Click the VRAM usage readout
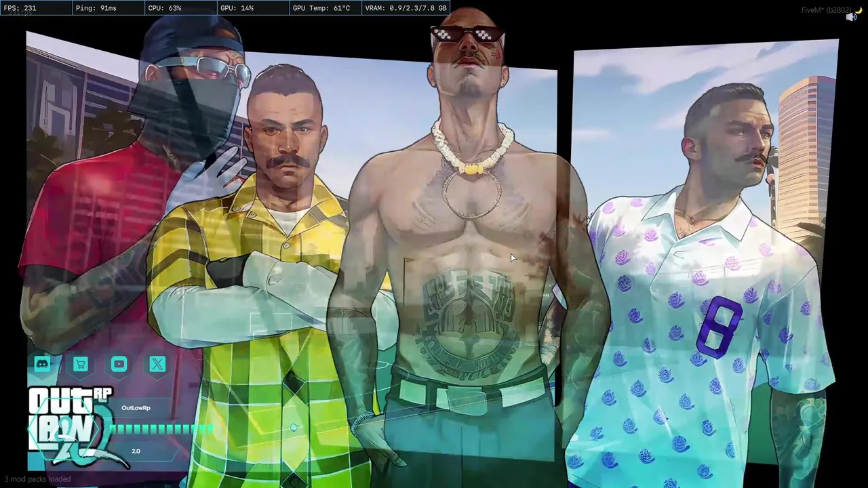 [406, 8]
